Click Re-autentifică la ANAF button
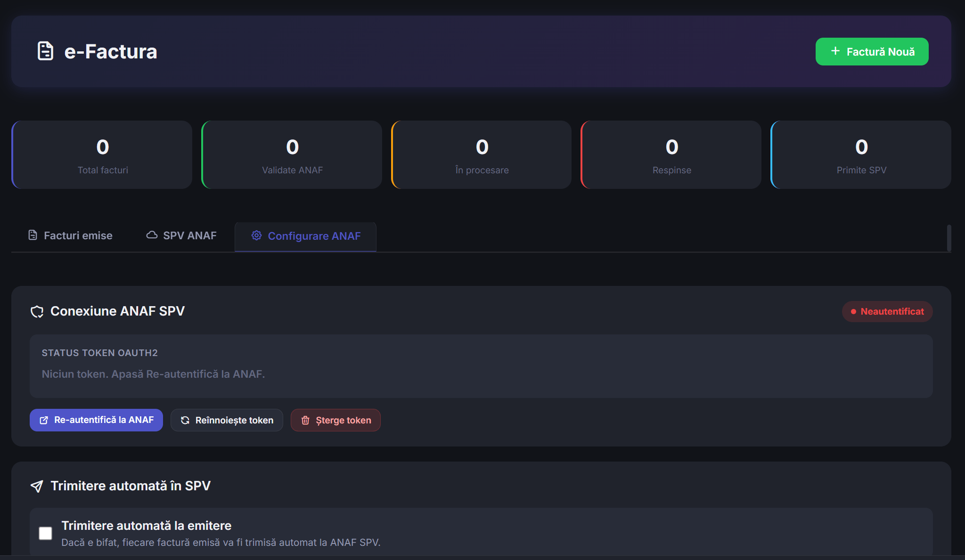Viewport: 965px width, 560px height. point(96,420)
